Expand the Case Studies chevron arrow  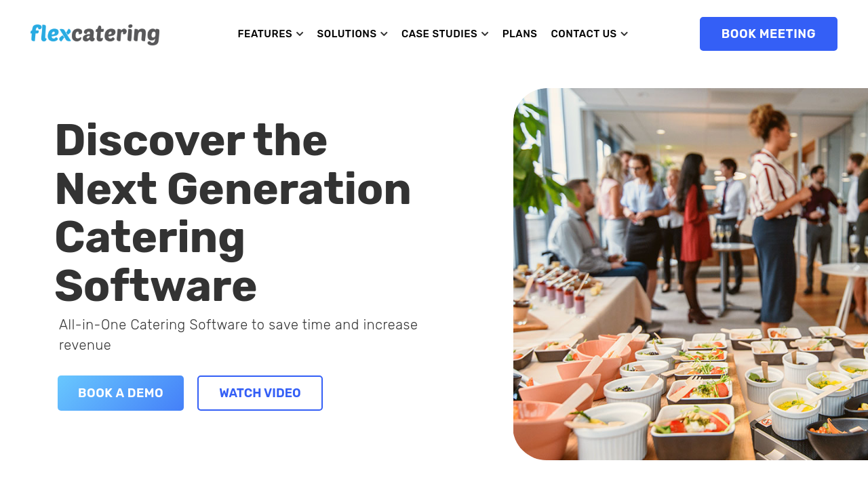click(x=485, y=34)
